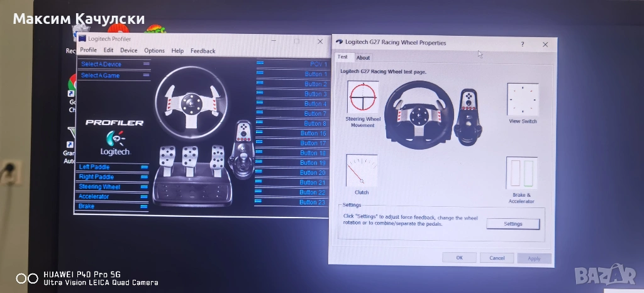Open the Left Paddle assignment menu

coord(113,167)
